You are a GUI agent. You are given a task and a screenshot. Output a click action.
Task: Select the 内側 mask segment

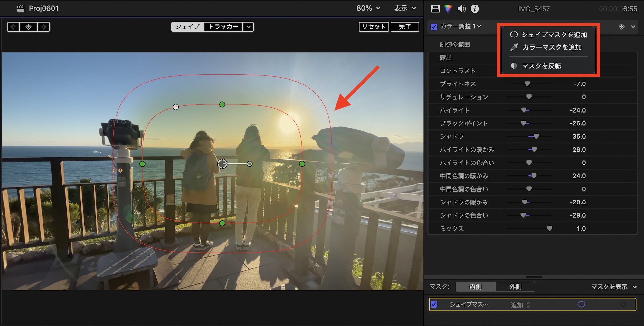point(476,287)
